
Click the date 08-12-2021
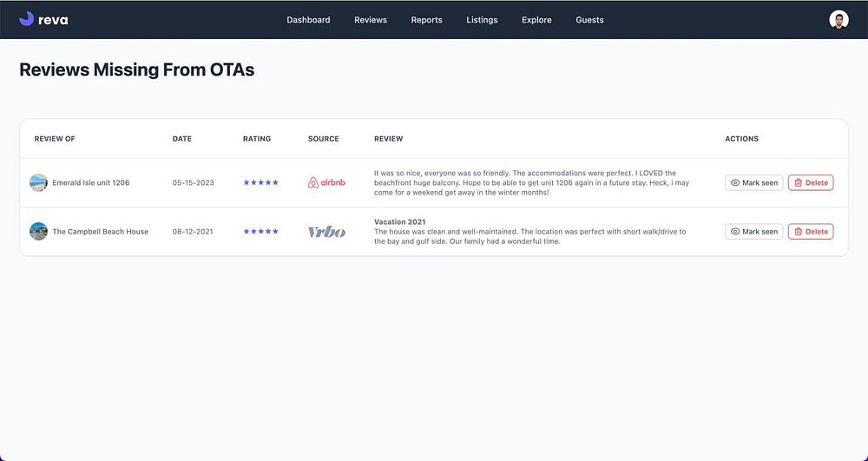(x=193, y=231)
